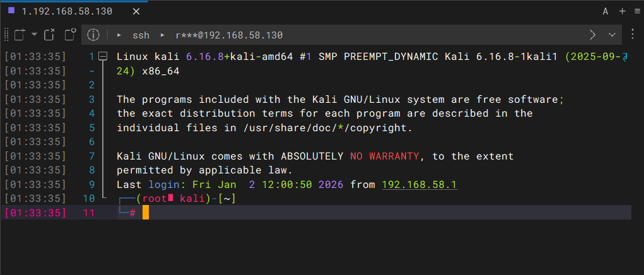Click the A font settings icon
This screenshot has height=275, width=644.
606,11
